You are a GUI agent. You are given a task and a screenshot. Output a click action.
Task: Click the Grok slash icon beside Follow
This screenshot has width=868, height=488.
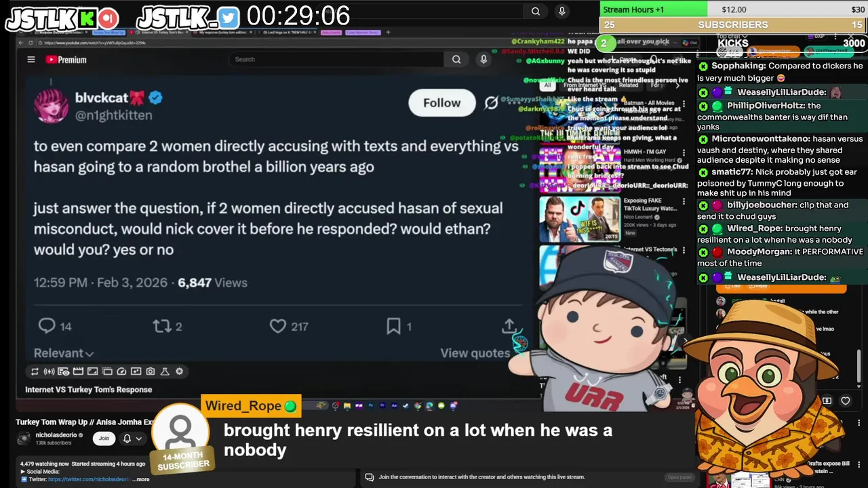(491, 103)
